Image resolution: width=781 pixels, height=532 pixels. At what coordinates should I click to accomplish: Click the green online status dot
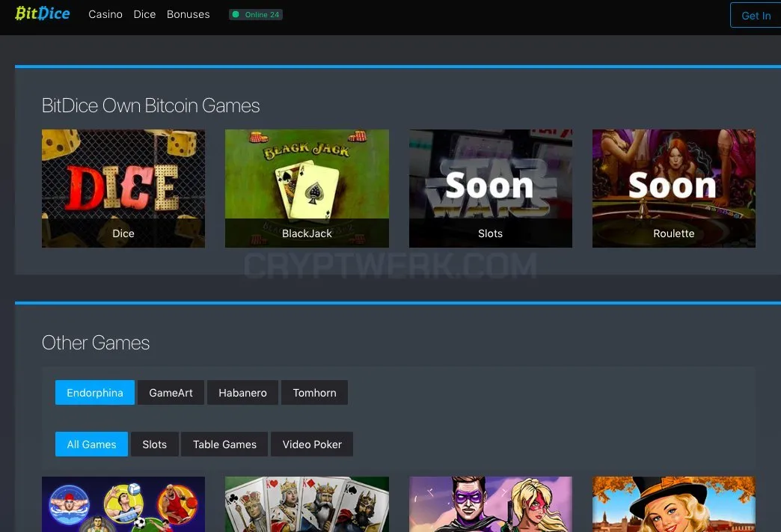point(236,14)
